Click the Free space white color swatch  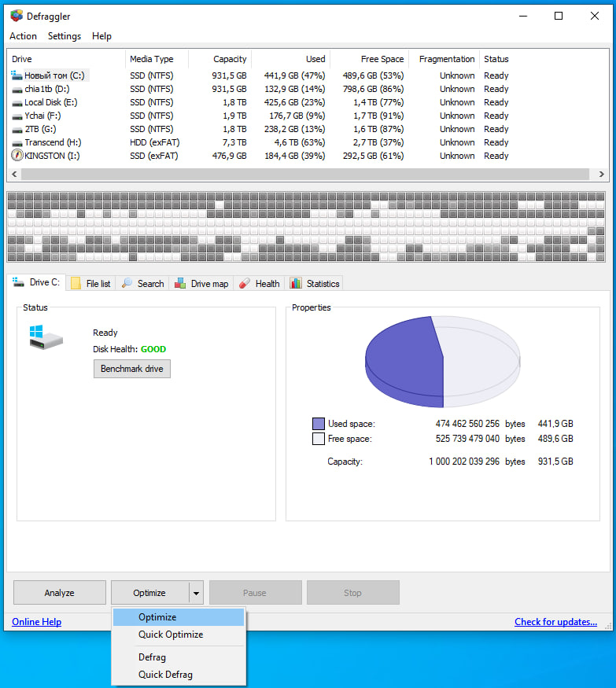click(x=319, y=438)
